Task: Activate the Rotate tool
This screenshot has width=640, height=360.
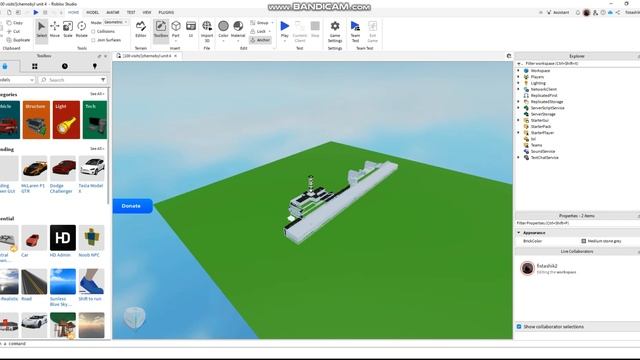Action: (x=82, y=30)
